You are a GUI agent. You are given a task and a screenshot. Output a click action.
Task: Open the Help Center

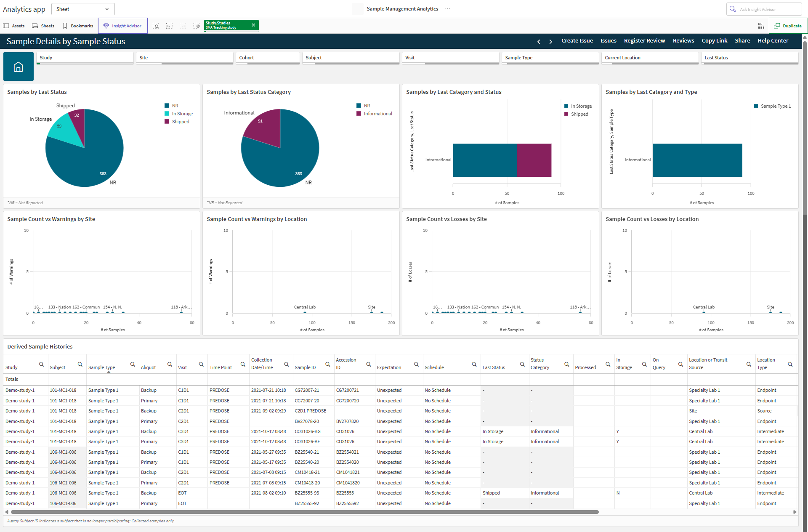773,41
